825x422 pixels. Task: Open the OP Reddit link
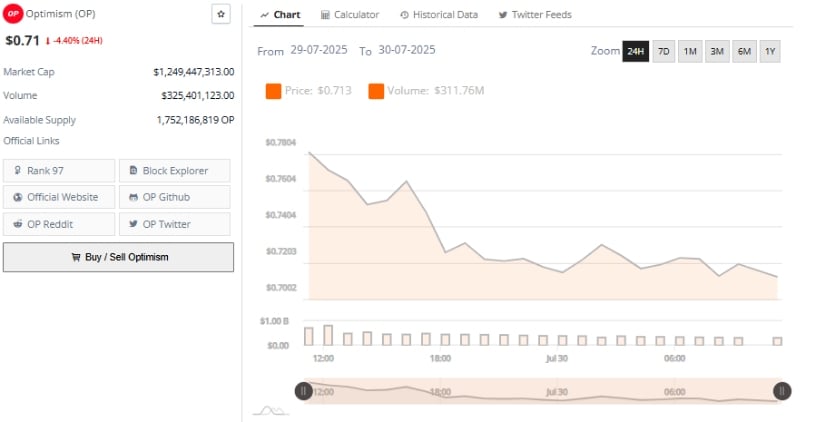pos(59,224)
